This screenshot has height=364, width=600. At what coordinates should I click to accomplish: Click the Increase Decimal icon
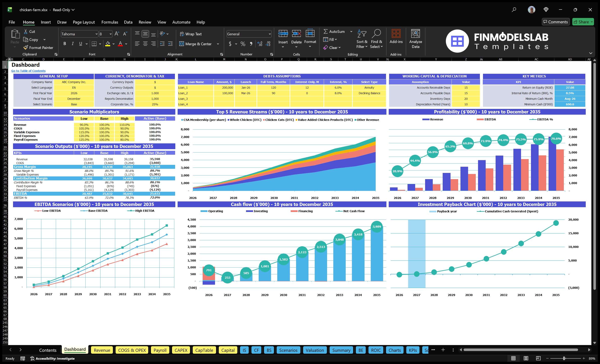click(260, 44)
